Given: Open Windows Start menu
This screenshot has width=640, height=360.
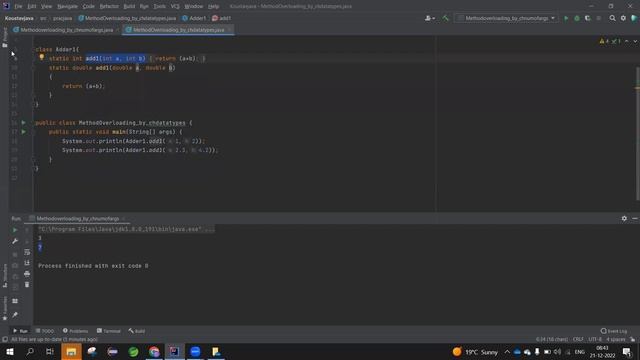Looking at the screenshot, I should click(x=9, y=352).
